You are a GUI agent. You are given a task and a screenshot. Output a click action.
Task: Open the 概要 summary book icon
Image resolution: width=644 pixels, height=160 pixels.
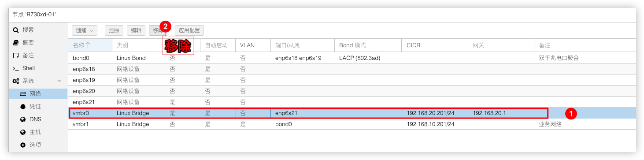(16, 43)
